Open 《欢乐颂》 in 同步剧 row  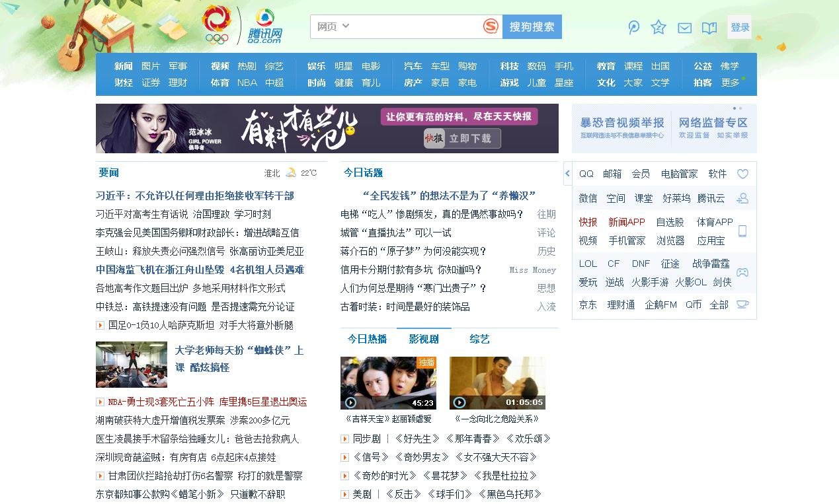point(528,439)
